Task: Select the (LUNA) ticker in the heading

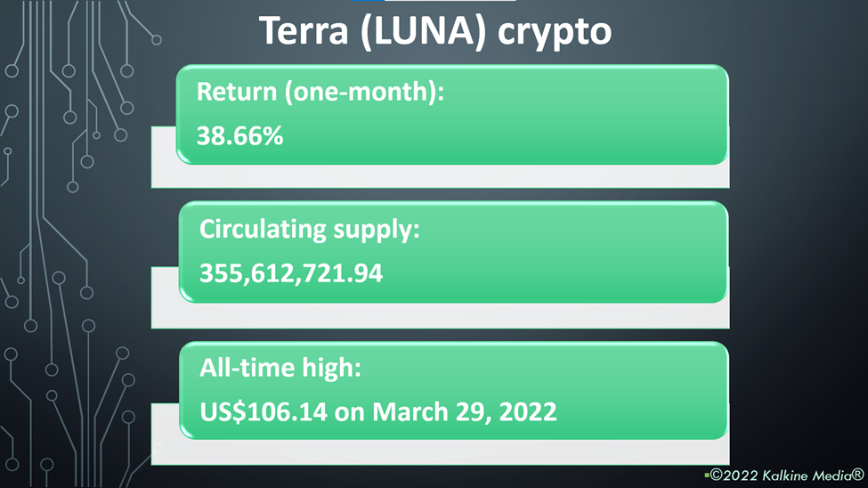Action: pos(423,32)
